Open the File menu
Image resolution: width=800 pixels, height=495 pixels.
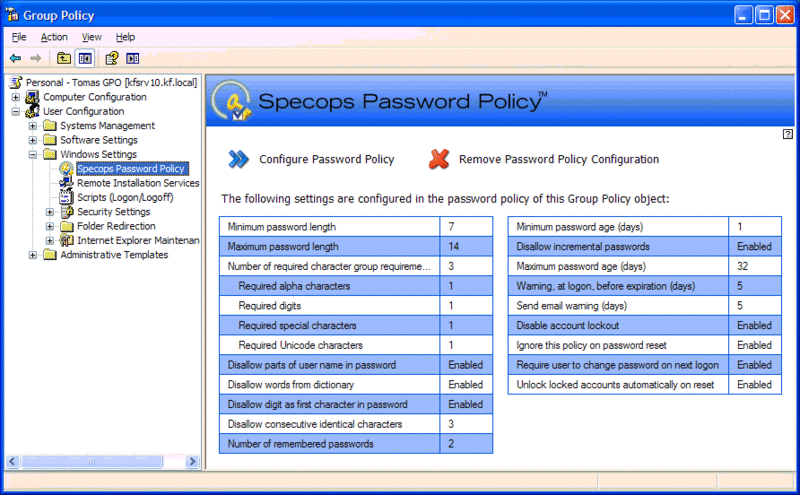[x=19, y=37]
